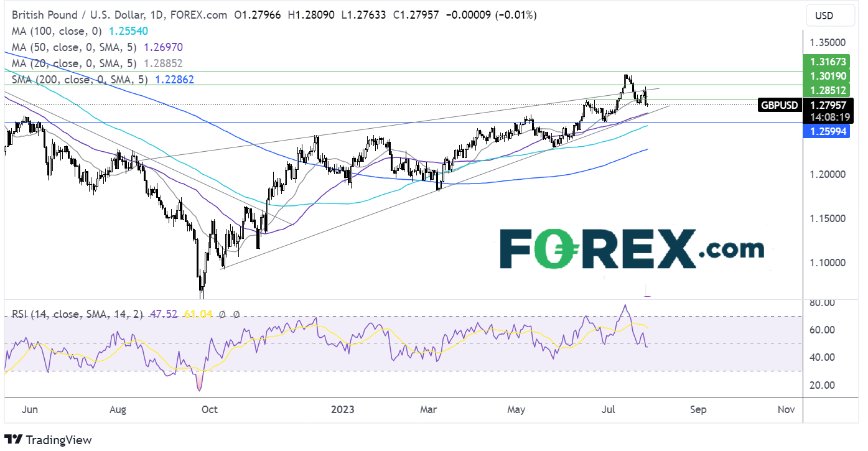Click the Aug date on time axis
Image resolution: width=868 pixels, height=451 pixels.
[118, 409]
